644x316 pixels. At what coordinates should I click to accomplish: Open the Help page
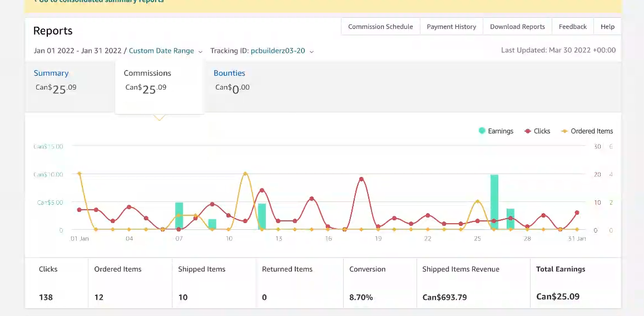click(607, 27)
